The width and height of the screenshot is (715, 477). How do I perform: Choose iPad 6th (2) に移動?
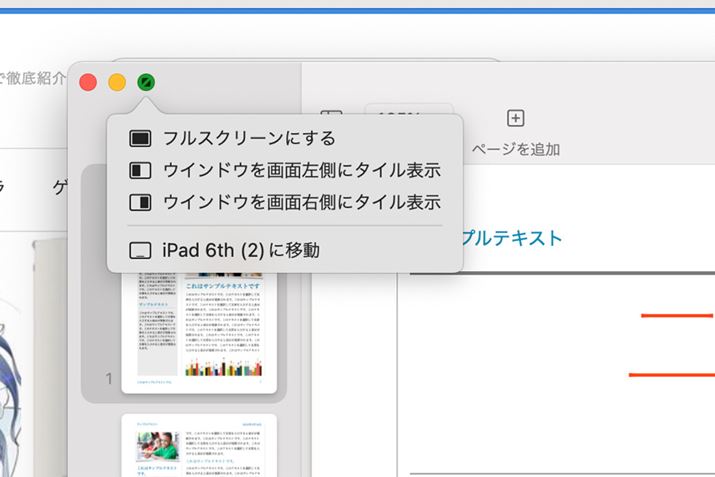pyautogui.click(x=240, y=251)
